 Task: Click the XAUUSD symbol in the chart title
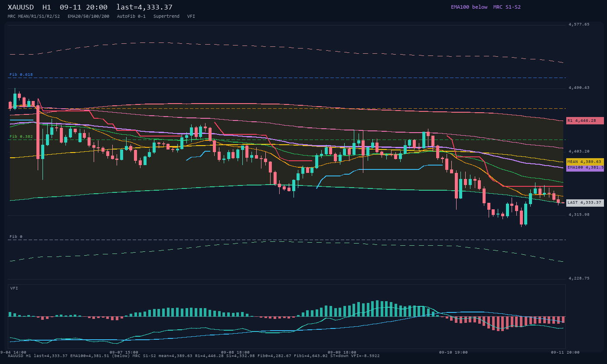(x=22, y=7)
